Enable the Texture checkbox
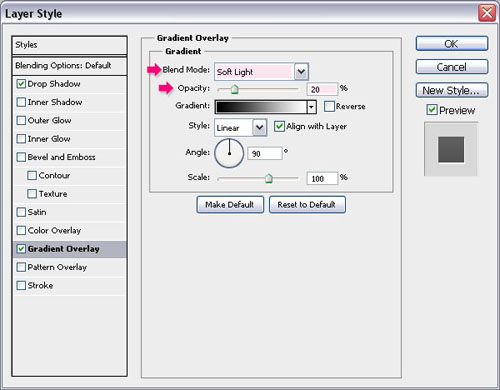The height and width of the screenshot is (390, 500). tap(32, 194)
